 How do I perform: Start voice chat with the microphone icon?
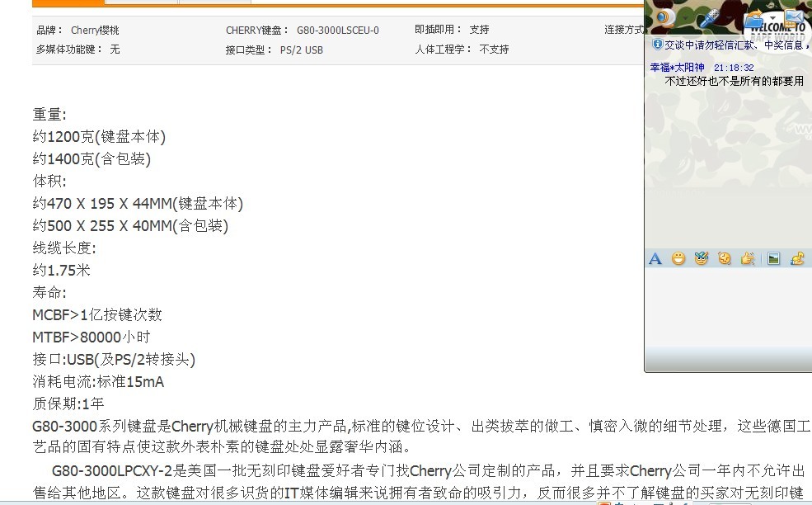pyautogui.click(x=710, y=18)
